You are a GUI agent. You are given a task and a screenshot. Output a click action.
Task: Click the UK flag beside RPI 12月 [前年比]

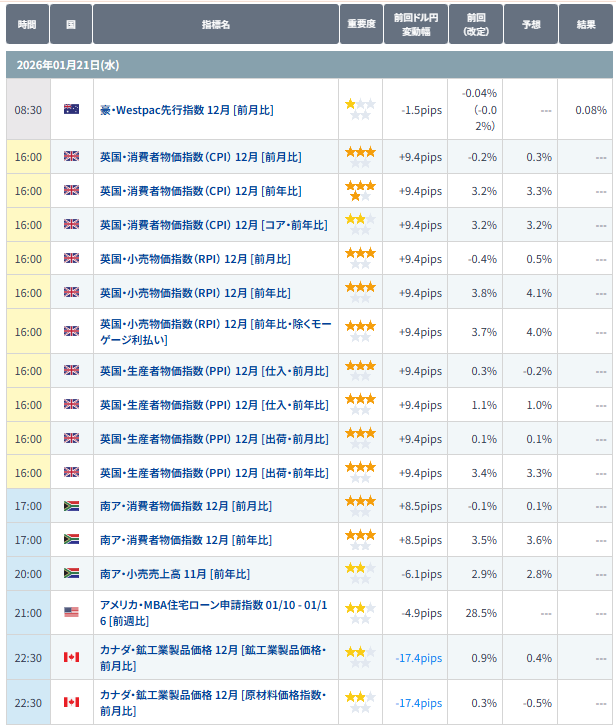click(71, 292)
